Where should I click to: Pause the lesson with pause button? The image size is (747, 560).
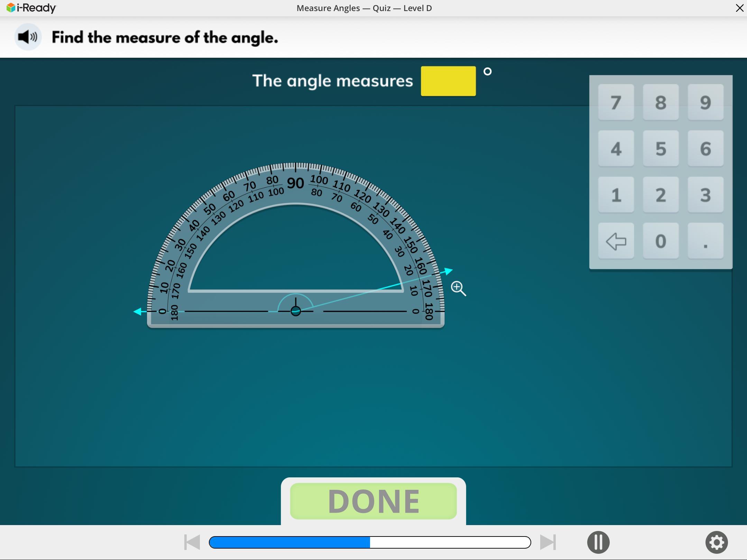(x=598, y=542)
